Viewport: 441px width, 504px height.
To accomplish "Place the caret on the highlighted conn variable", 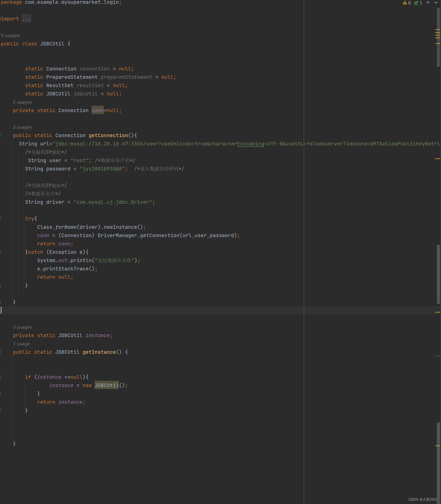I will tap(97, 110).
